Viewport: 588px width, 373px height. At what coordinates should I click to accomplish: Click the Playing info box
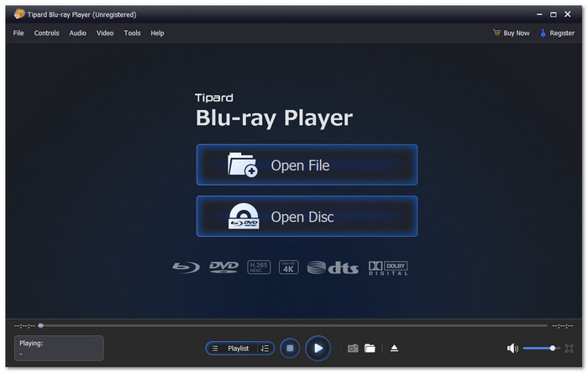tap(59, 348)
